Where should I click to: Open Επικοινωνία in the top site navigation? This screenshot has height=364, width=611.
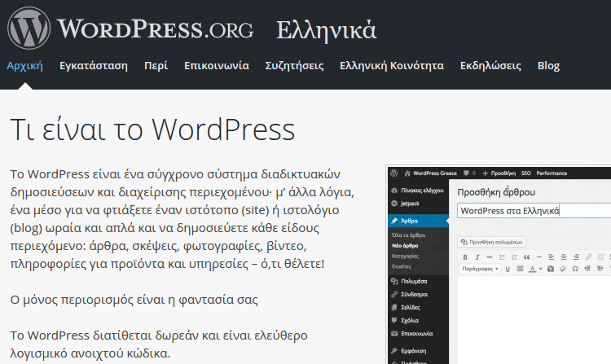(x=217, y=65)
